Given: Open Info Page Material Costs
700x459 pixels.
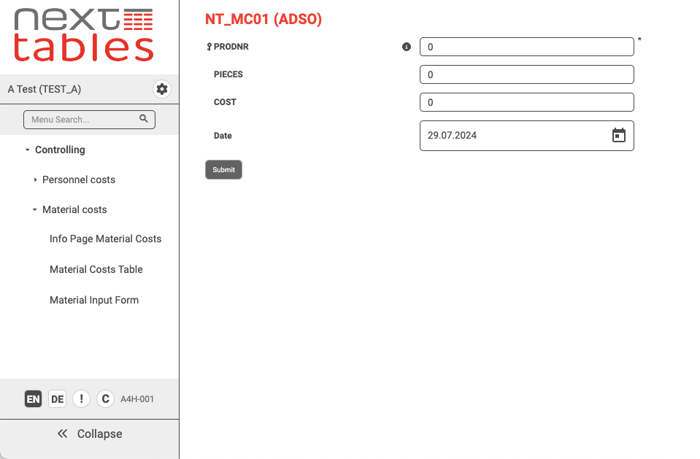Looking at the screenshot, I should [x=105, y=239].
